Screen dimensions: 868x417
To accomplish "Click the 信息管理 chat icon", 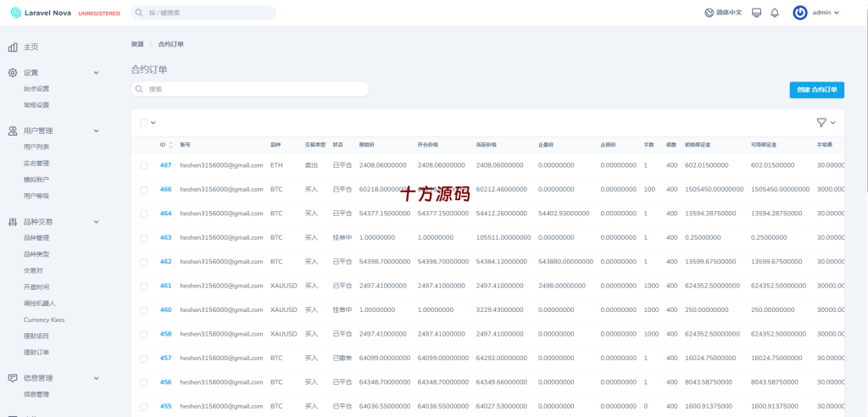I will pyautogui.click(x=13, y=378).
